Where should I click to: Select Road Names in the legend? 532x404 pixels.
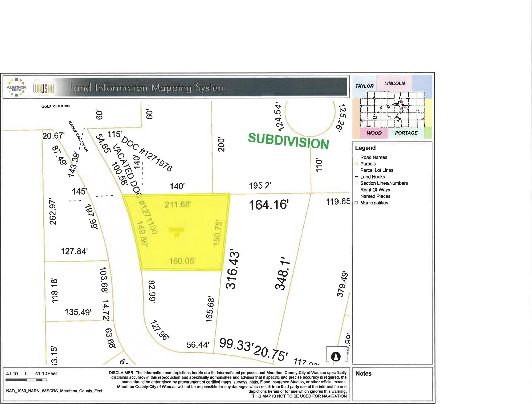click(x=374, y=157)
